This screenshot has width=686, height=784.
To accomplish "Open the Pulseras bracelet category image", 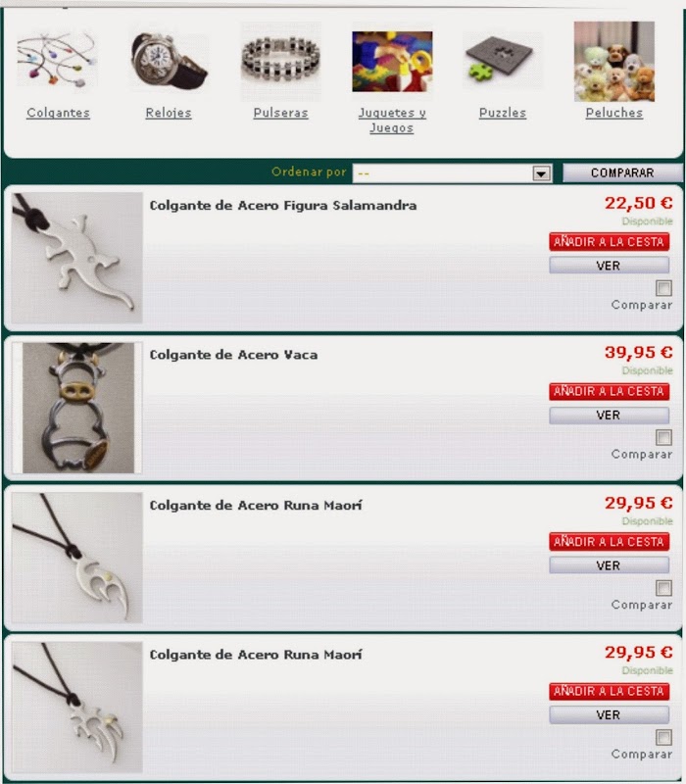I will [x=281, y=62].
